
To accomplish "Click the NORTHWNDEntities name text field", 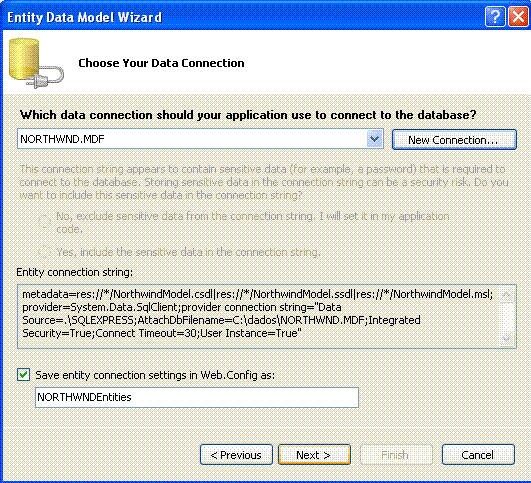I will pos(197,397).
